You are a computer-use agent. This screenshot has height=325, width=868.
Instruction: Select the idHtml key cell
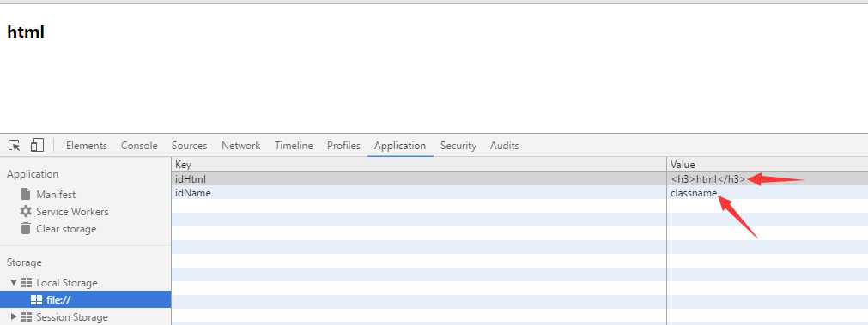[419, 178]
